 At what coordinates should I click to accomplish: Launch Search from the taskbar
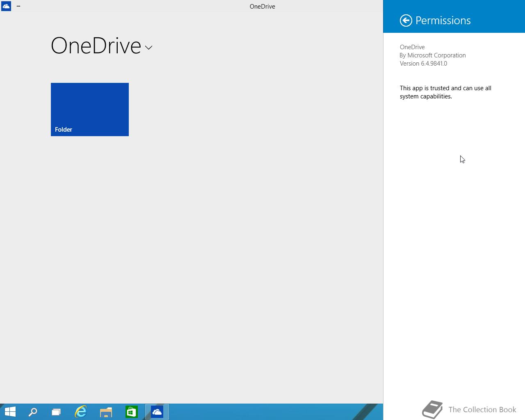pos(32,412)
